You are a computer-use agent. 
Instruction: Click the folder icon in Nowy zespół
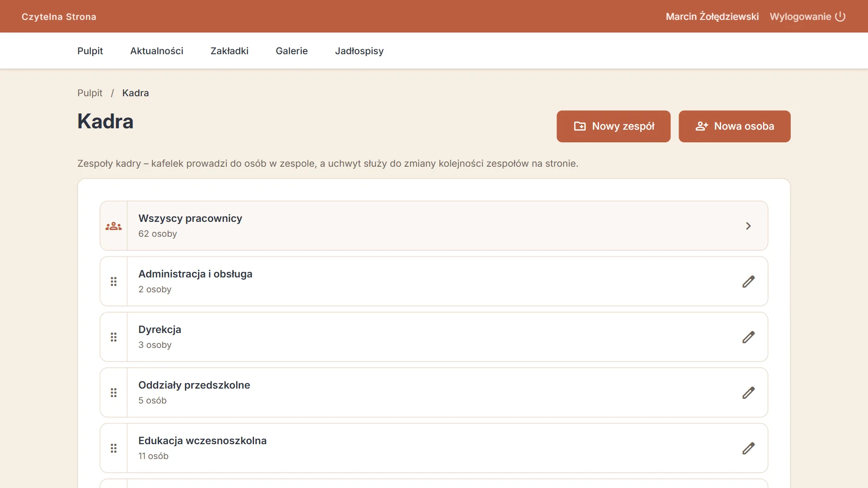[x=580, y=126]
